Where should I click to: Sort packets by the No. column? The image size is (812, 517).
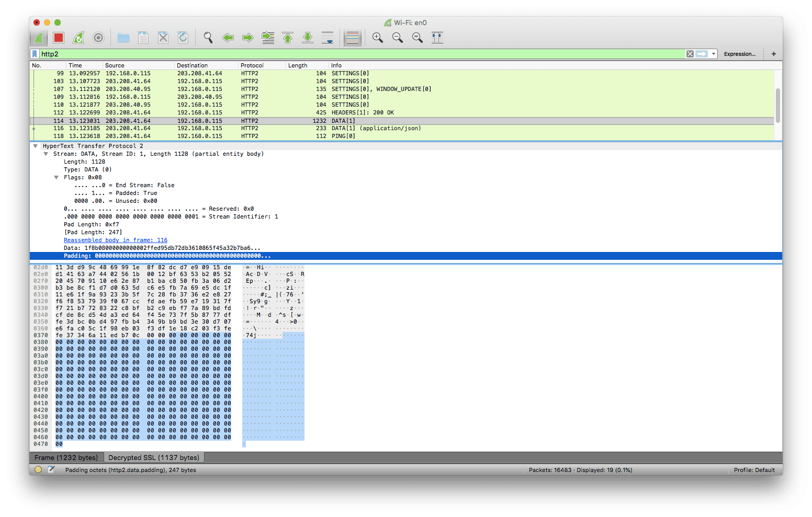[48, 65]
